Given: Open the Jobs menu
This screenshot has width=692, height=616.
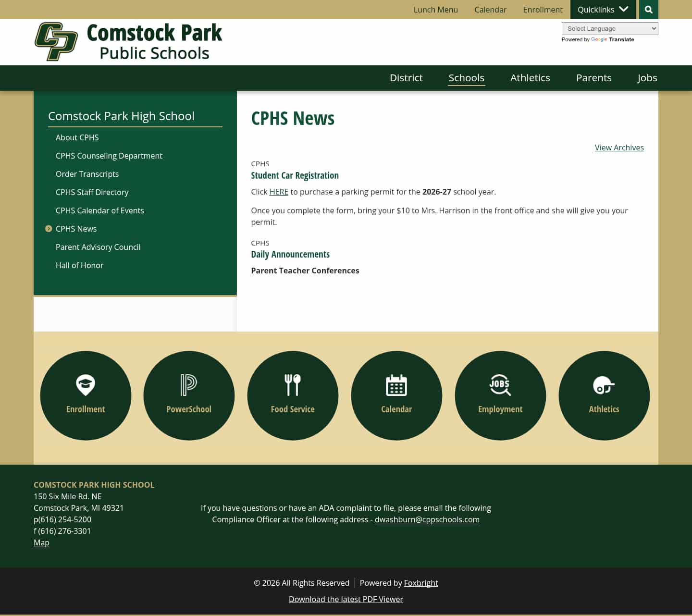Looking at the screenshot, I should click(647, 78).
